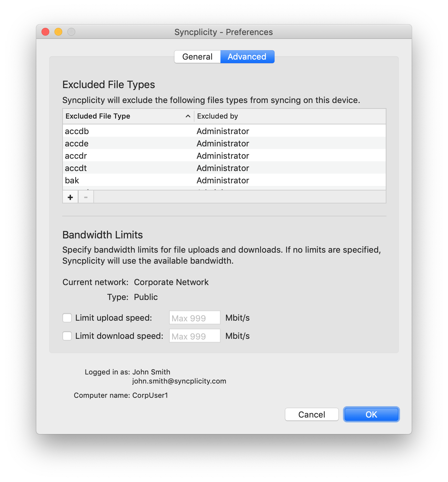Select the accdr file type row
Viewport: 448px width, 482px height.
[224, 155]
